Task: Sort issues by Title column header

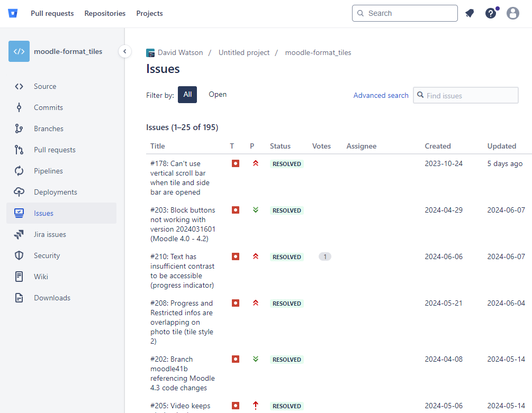Action: (157, 146)
